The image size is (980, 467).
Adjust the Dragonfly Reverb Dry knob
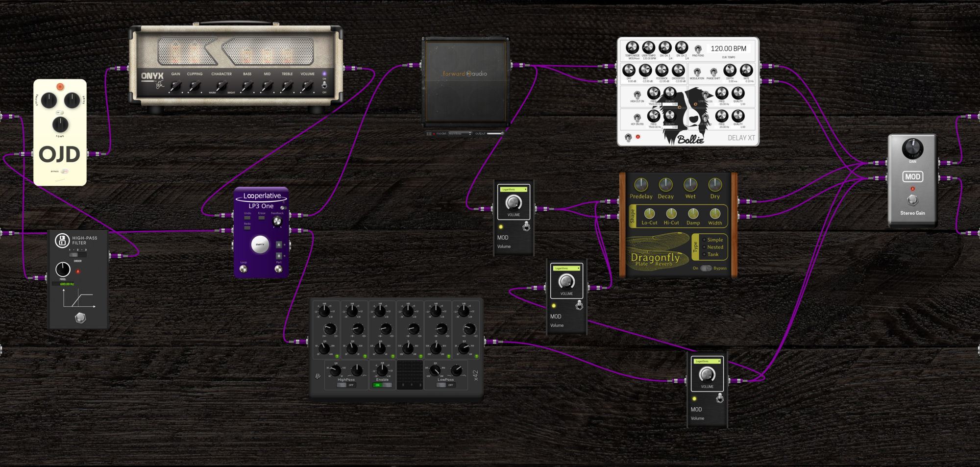pyautogui.click(x=715, y=185)
